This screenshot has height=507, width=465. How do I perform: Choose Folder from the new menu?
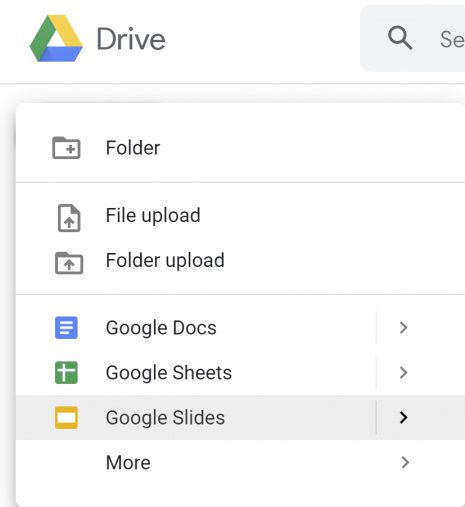(240, 148)
